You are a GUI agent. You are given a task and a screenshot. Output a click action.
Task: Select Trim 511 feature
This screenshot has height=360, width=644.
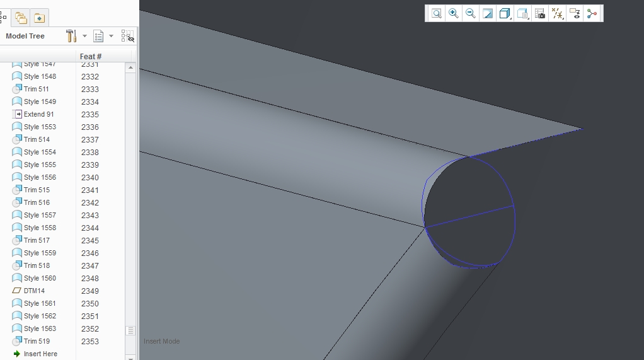pos(36,89)
